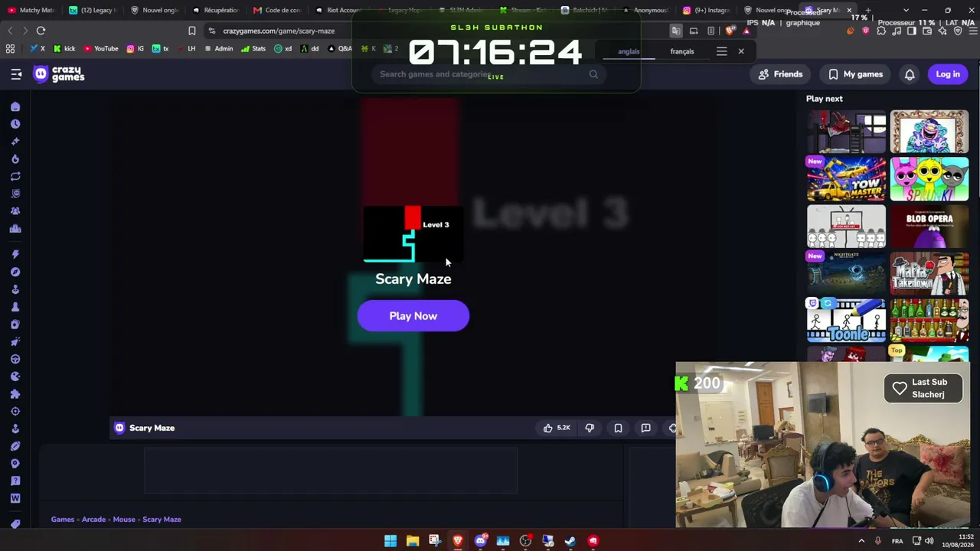Screen dimensions: 980x551
Task: Open File Explorer from the taskbar
Action: pos(413,541)
